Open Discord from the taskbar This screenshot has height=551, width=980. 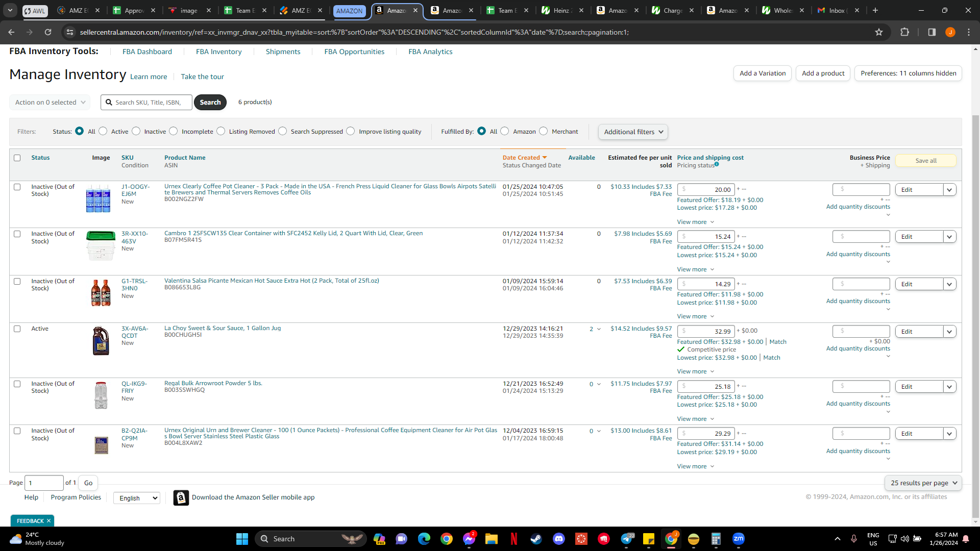click(559, 539)
